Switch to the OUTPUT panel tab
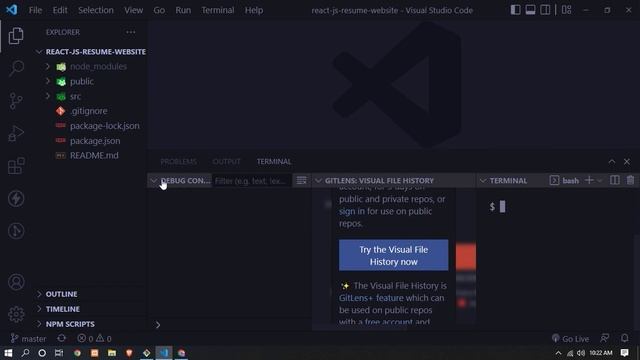This screenshot has width=640, height=360. (x=227, y=162)
